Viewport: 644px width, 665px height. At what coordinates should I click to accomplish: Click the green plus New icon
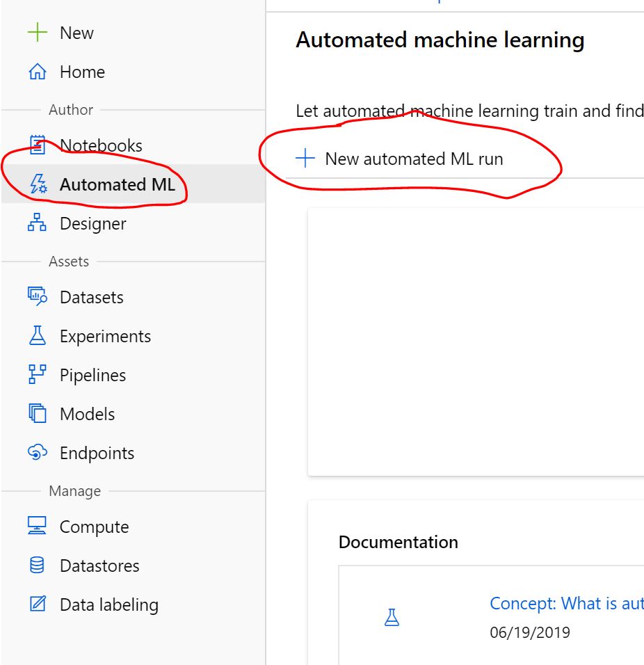pos(38,33)
